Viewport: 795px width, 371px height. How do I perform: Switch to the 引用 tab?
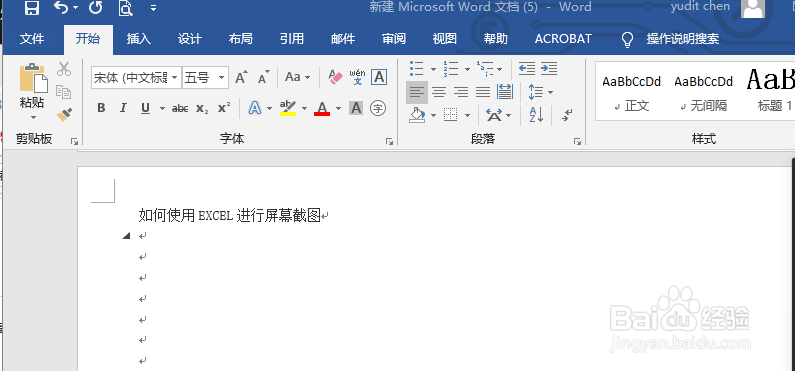(292, 39)
